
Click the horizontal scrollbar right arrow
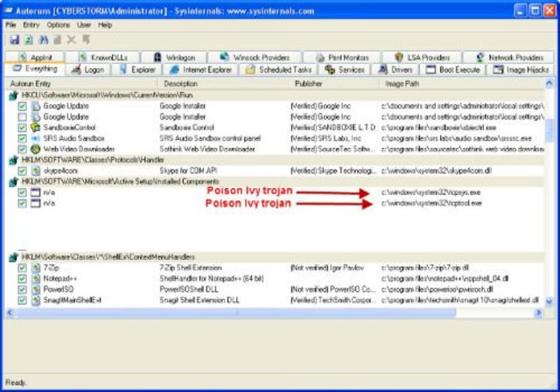(x=538, y=313)
